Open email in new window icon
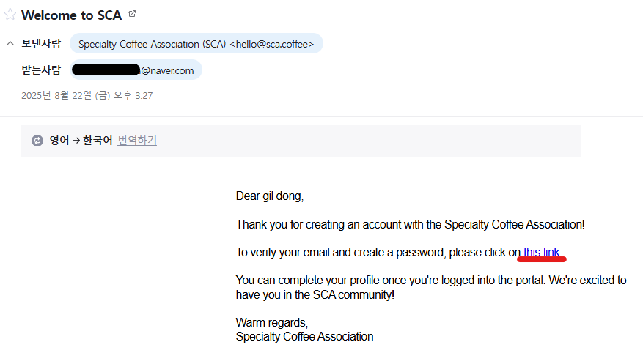The height and width of the screenshot is (364, 643). tap(132, 14)
